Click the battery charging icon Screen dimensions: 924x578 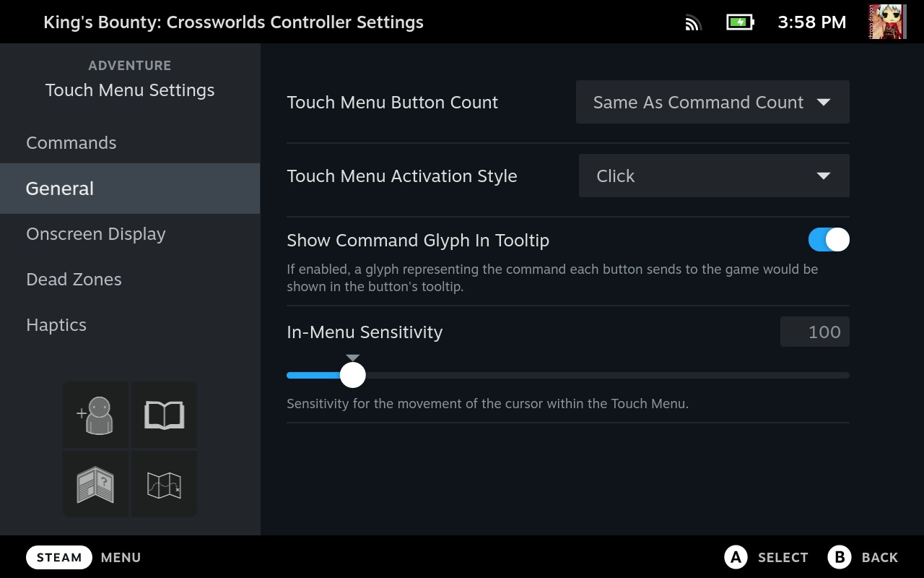pos(739,22)
